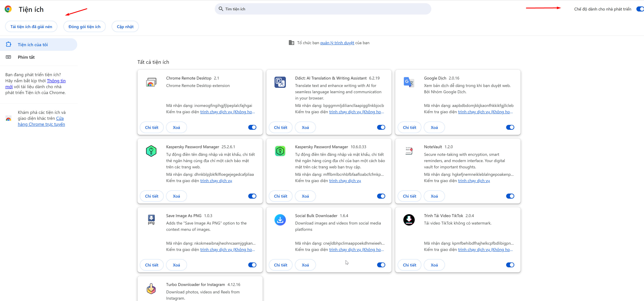The image size is (644, 301).
Task: Click the Trình Tải Video TikTok icon
Action: point(409,220)
